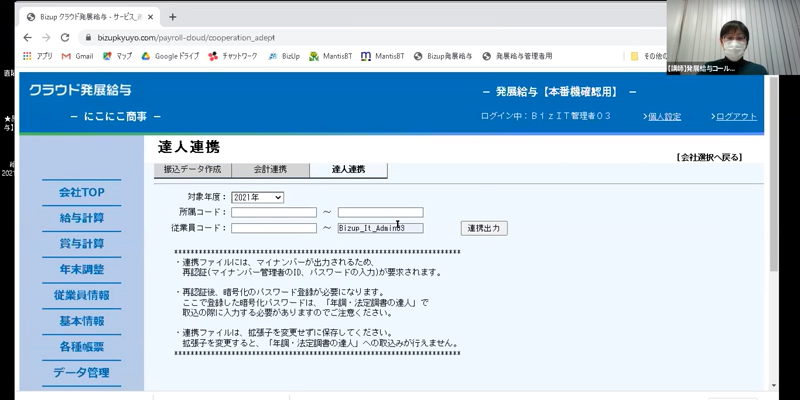The height and width of the screenshot is (400, 800).
Task: Open the Gmail bookmark
Action: coord(78,56)
